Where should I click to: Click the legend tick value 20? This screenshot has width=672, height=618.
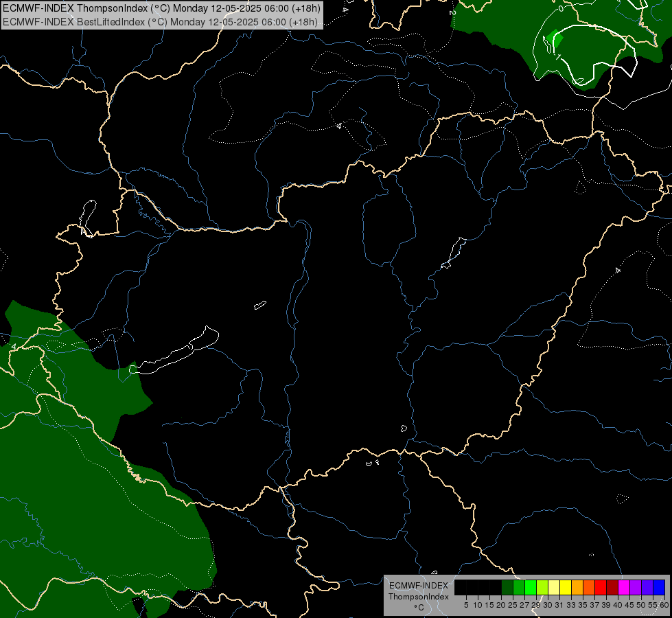point(501,605)
